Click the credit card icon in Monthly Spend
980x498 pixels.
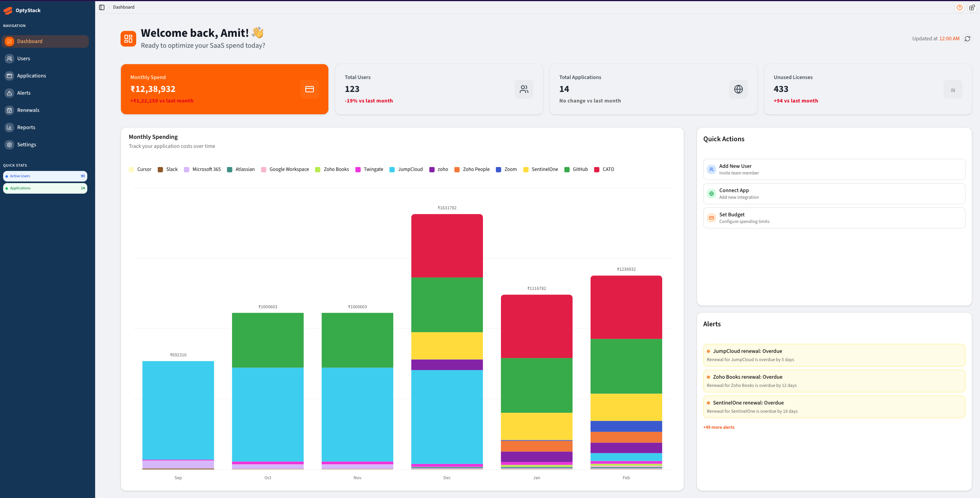pos(309,89)
